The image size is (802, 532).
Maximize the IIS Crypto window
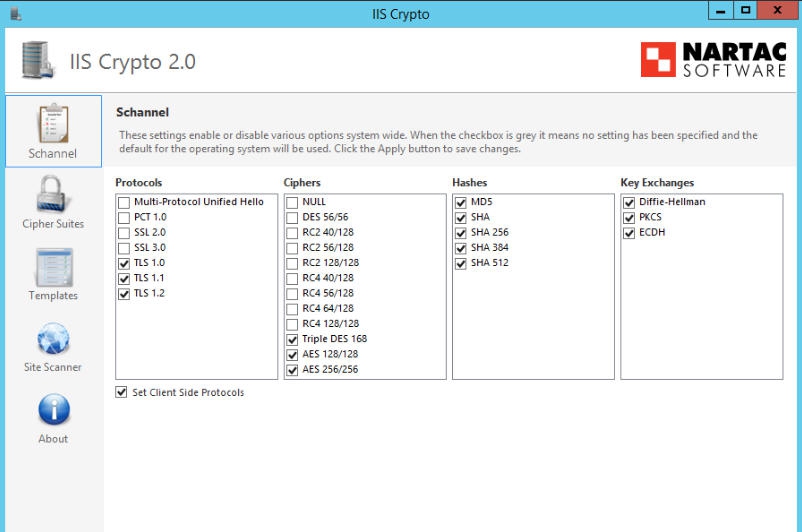(745, 11)
